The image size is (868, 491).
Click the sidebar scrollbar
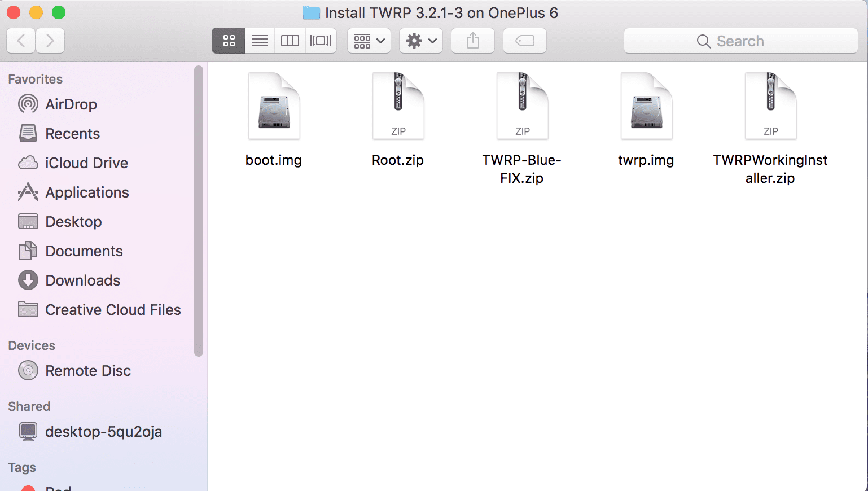click(x=198, y=212)
